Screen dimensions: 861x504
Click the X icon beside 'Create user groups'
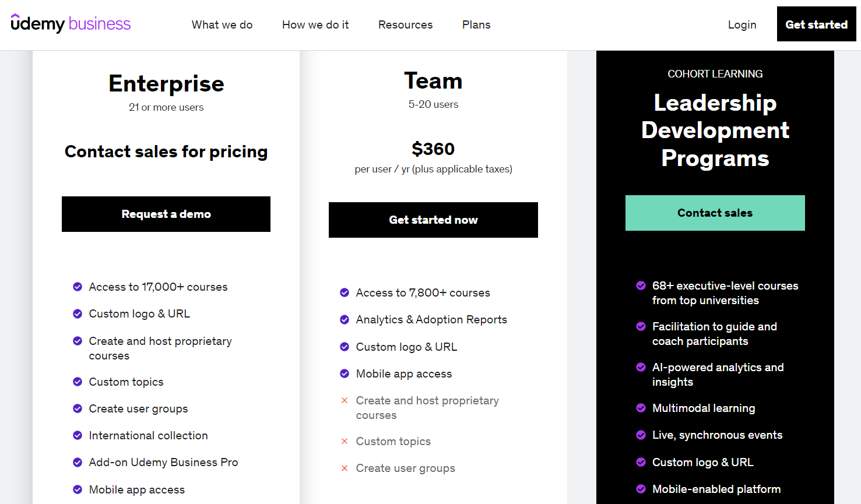(345, 468)
